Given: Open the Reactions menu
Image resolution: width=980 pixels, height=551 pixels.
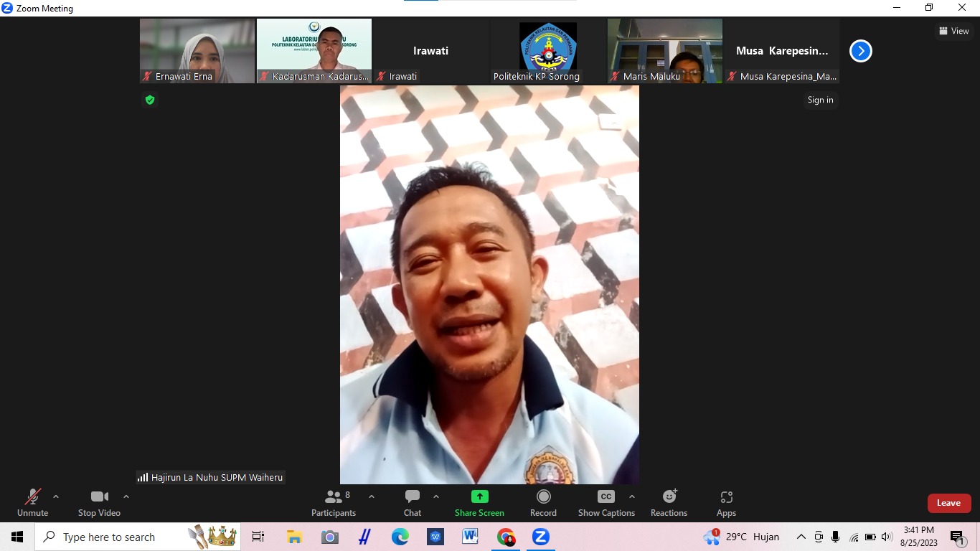Looking at the screenshot, I should [669, 503].
